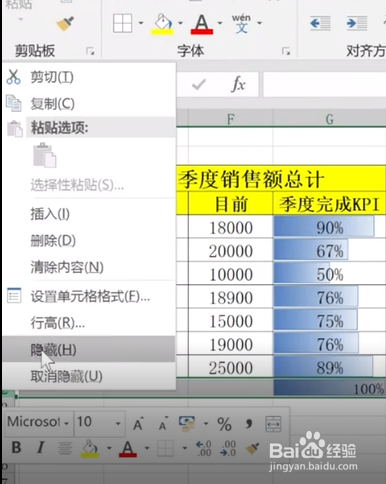
Task: Select column F header
Action: (230, 119)
